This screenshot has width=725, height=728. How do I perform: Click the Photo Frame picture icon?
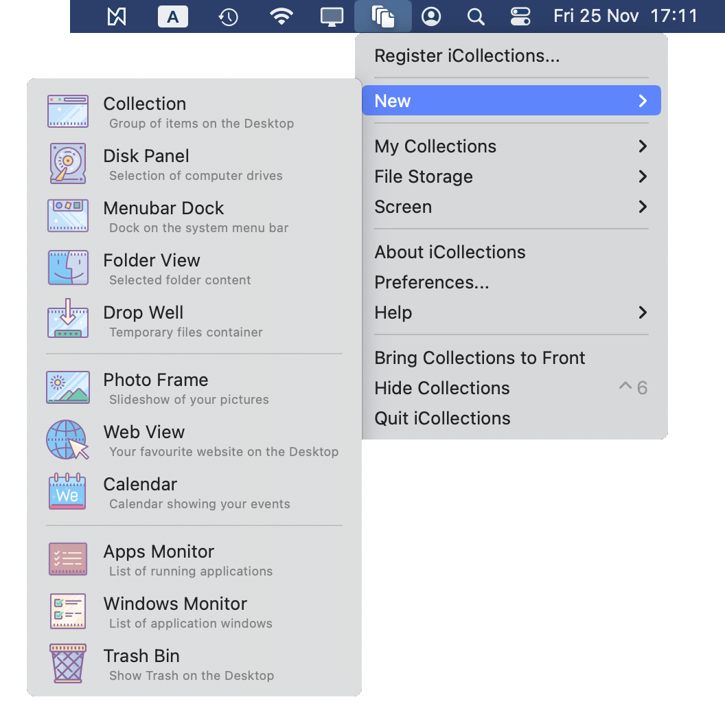[68, 387]
